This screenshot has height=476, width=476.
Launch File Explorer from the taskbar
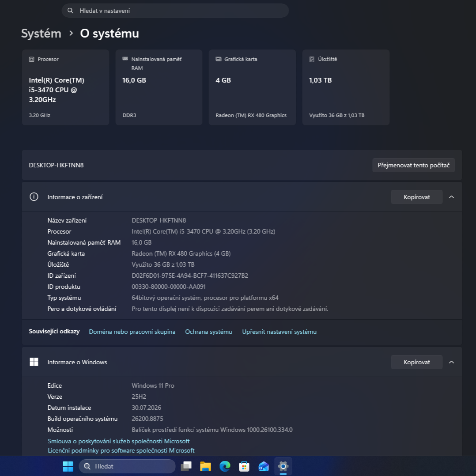point(205,466)
